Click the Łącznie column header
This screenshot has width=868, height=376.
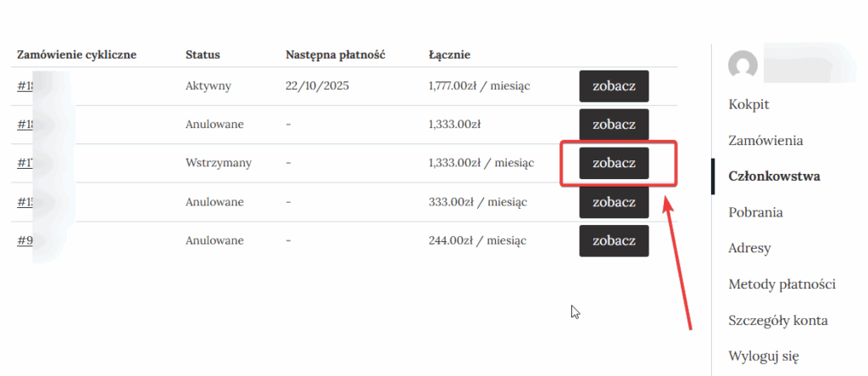point(449,55)
